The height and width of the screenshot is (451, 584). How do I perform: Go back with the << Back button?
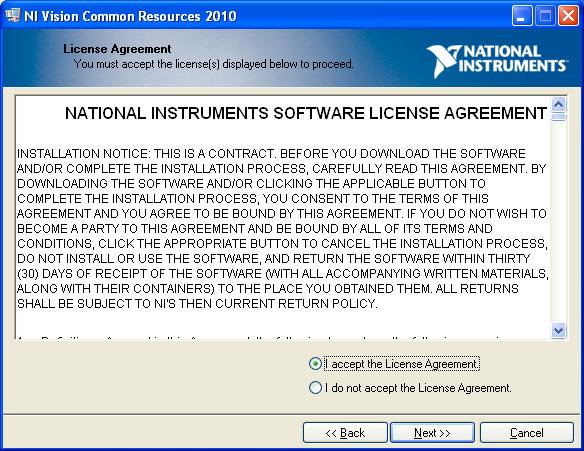[x=345, y=433]
